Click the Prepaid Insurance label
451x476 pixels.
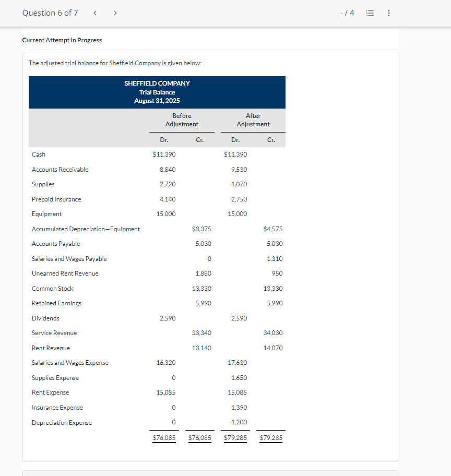pos(57,199)
